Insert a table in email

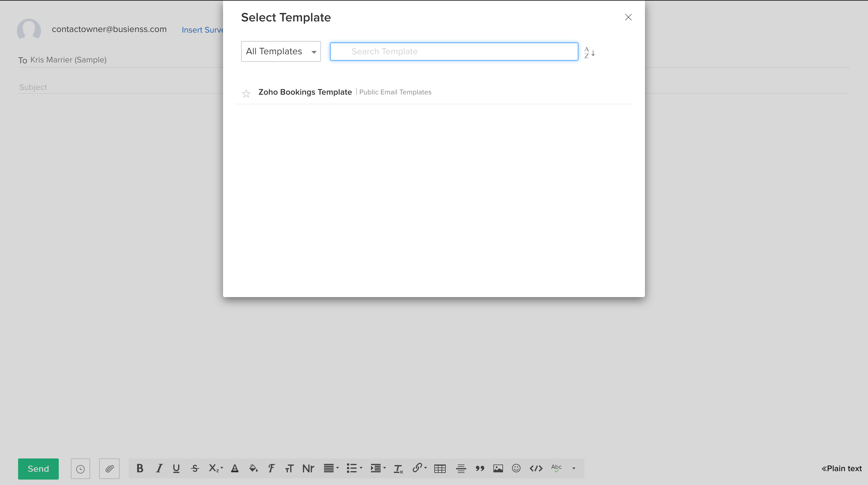(x=440, y=468)
